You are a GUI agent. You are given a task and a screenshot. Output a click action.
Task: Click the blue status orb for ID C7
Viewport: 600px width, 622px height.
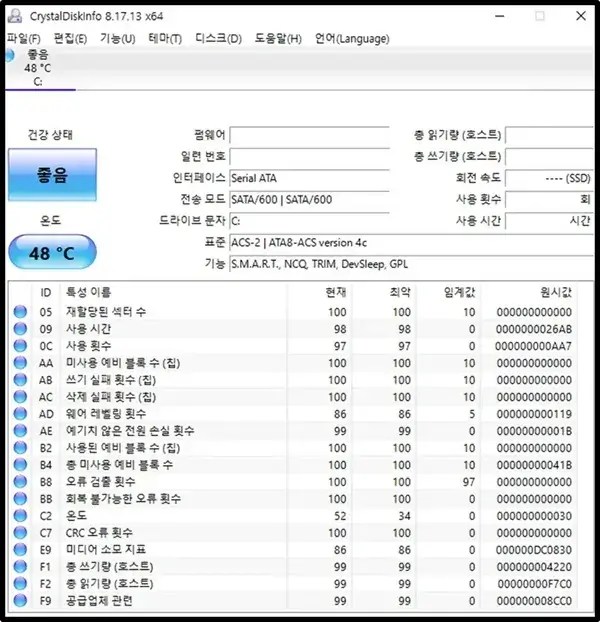(20, 533)
